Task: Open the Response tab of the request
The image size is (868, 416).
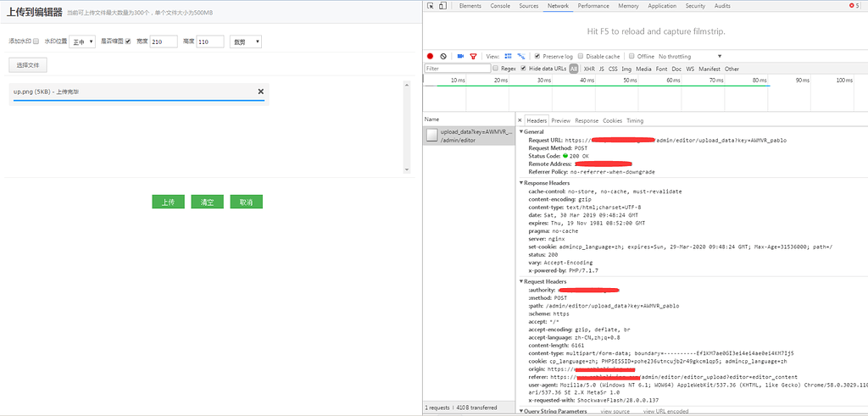Action: coord(587,120)
